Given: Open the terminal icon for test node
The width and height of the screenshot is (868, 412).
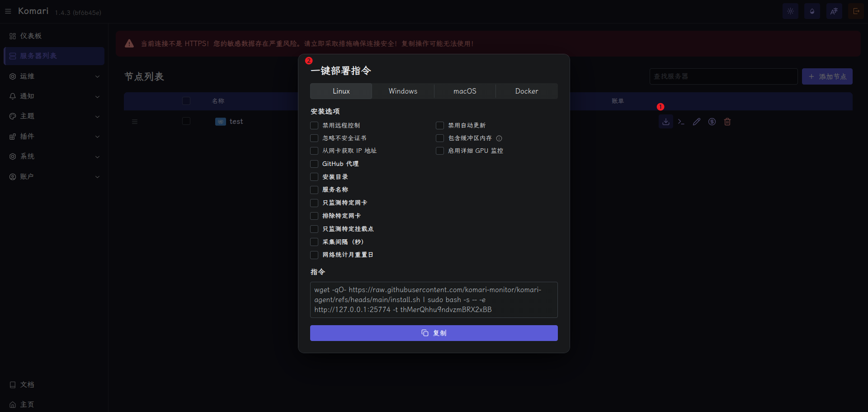Looking at the screenshot, I should (x=681, y=122).
